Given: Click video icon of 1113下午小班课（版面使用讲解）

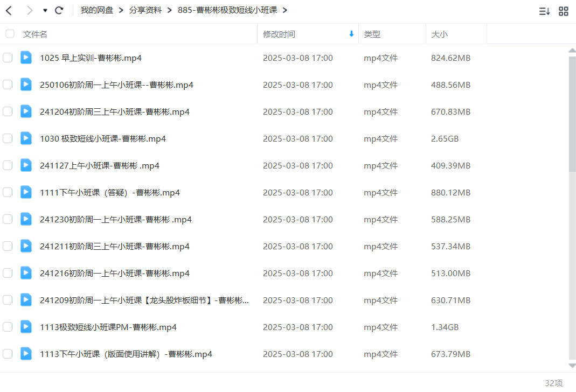Looking at the screenshot, I should click(26, 353).
